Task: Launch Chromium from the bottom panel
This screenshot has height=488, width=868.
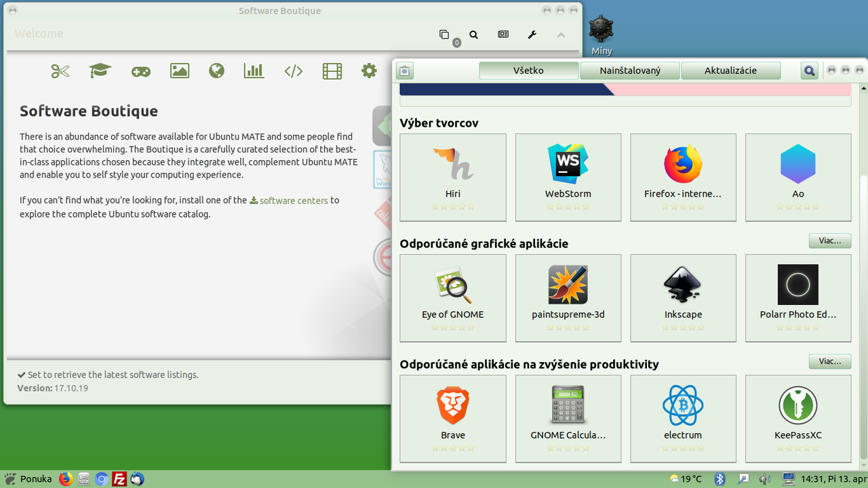Action: (x=102, y=479)
